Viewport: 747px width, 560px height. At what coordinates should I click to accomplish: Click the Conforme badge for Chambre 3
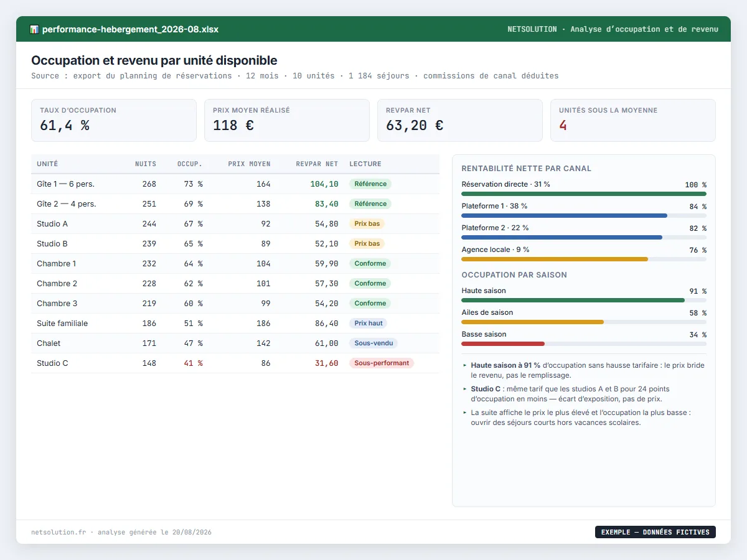(x=370, y=304)
